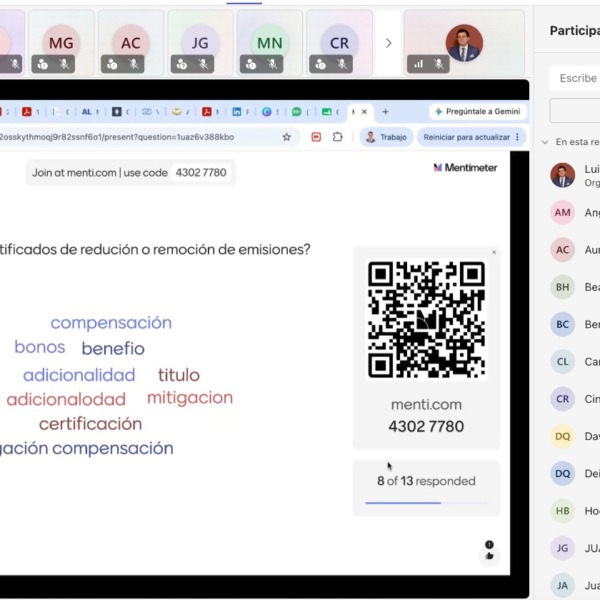Bookmark this page with the star icon
600x600 pixels.
click(287, 137)
